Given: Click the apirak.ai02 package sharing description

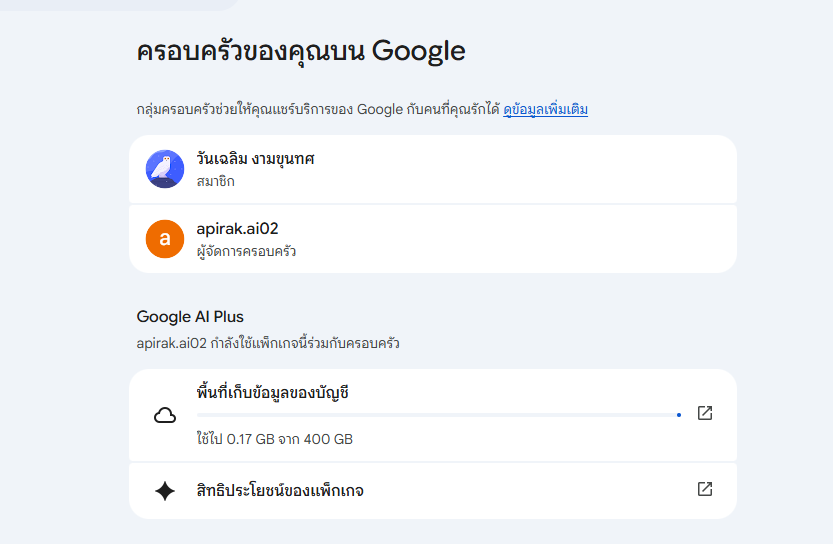Looking at the screenshot, I should point(268,343).
